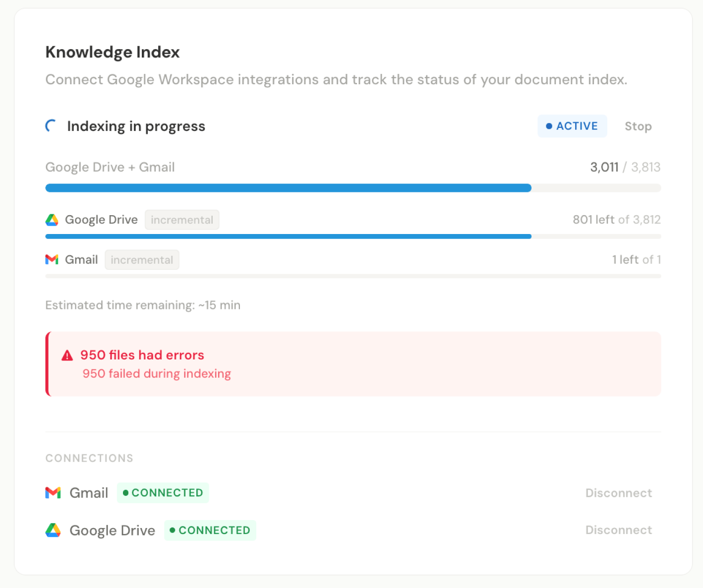The image size is (703, 588).
Task: Open the 950 files had errors alert
Action: 352,364
